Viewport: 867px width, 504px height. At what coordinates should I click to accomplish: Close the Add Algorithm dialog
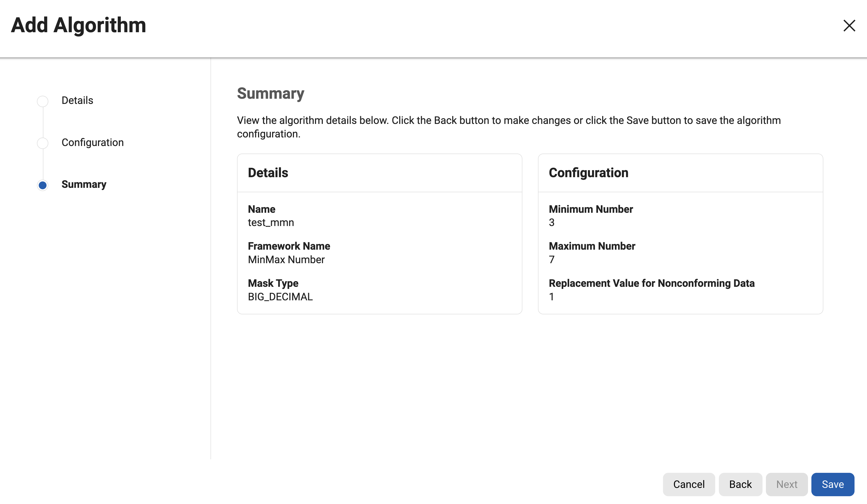point(849,26)
